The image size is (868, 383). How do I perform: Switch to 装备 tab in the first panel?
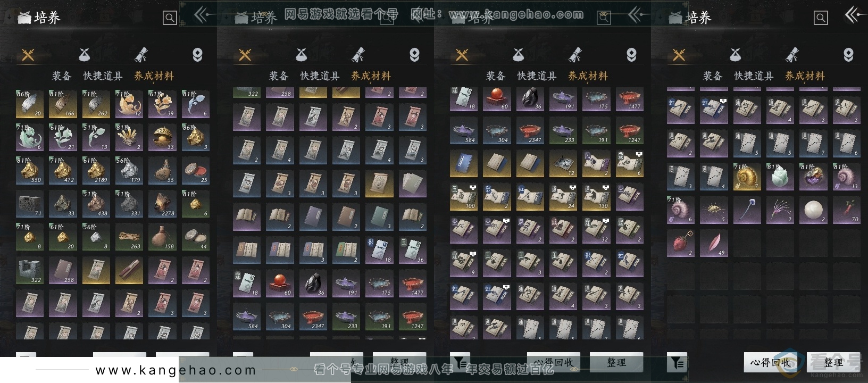tap(62, 76)
